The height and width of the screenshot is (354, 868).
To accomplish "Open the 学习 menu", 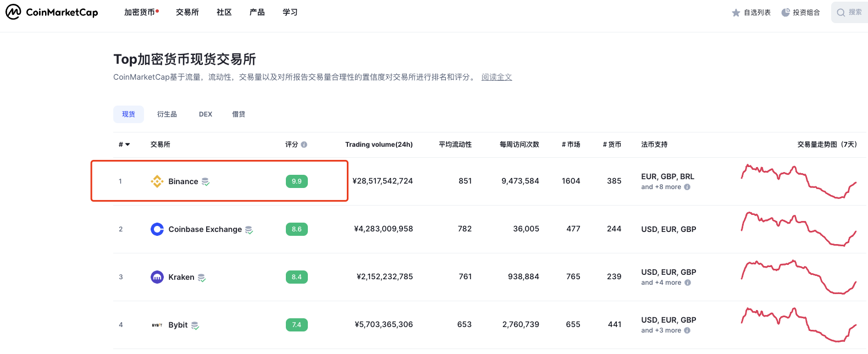I will (290, 12).
